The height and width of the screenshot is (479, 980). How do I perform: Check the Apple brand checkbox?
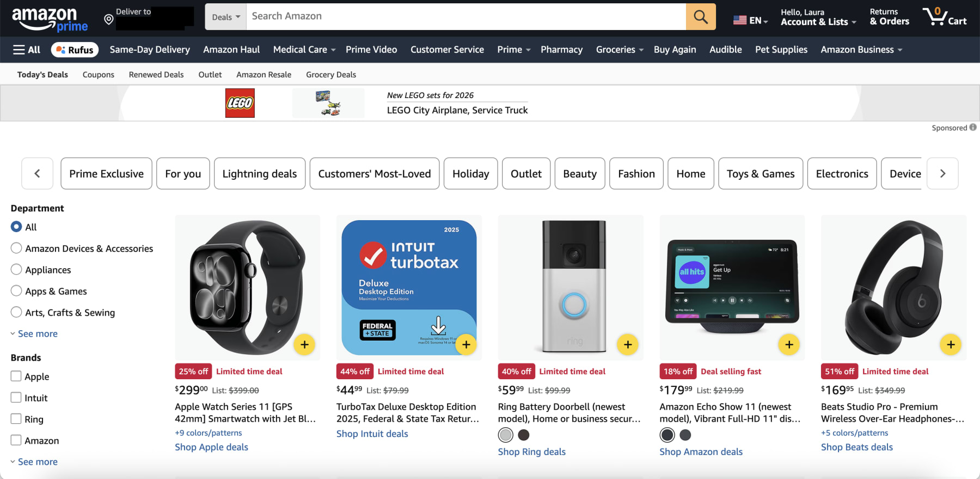[x=15, y=376]
